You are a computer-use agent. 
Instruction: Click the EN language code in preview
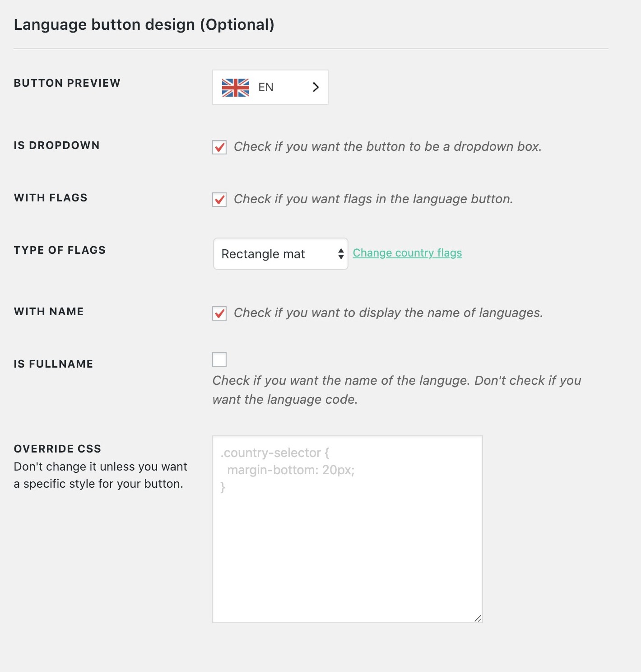266,87
